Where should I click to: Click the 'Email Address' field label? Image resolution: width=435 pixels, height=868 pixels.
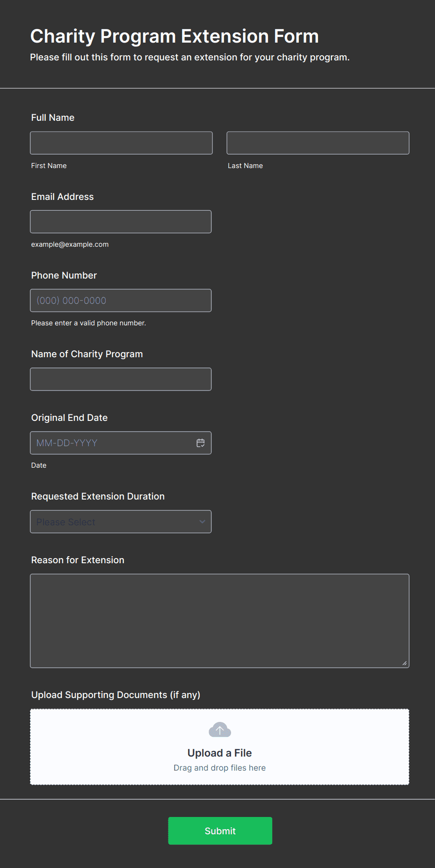pyautogui.click(x=62, y=197)
